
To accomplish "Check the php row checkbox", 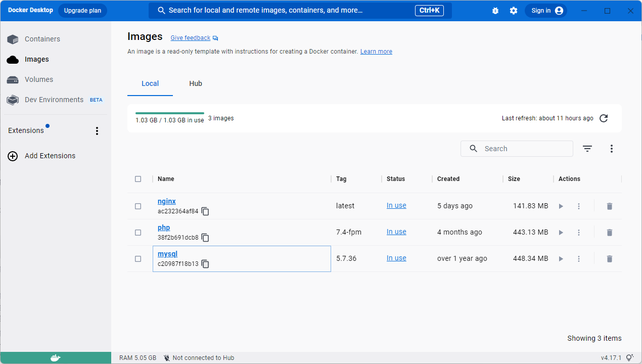I will click(138, 233).
